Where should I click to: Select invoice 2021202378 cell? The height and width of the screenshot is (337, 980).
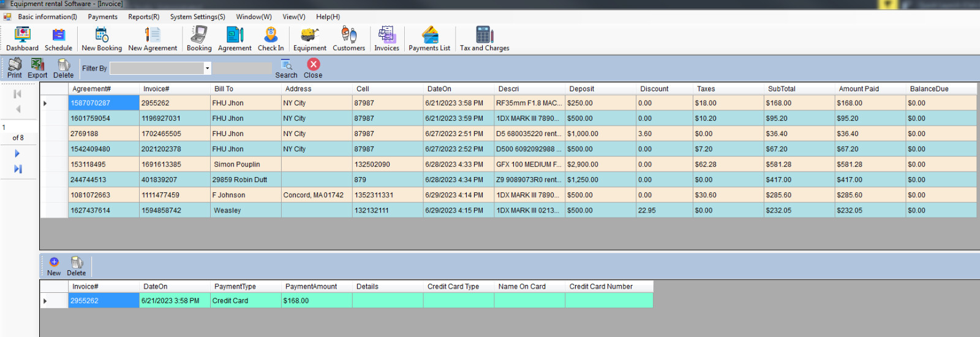175,149
